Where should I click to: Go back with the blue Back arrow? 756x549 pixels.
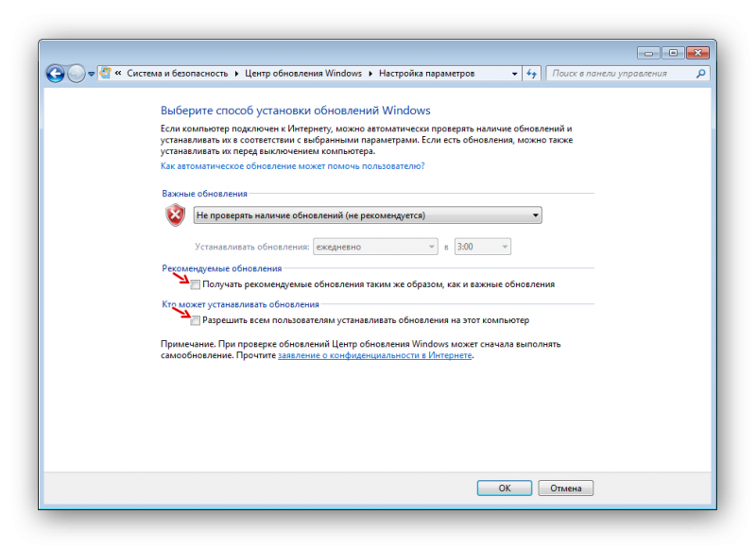tap(56, 74)
